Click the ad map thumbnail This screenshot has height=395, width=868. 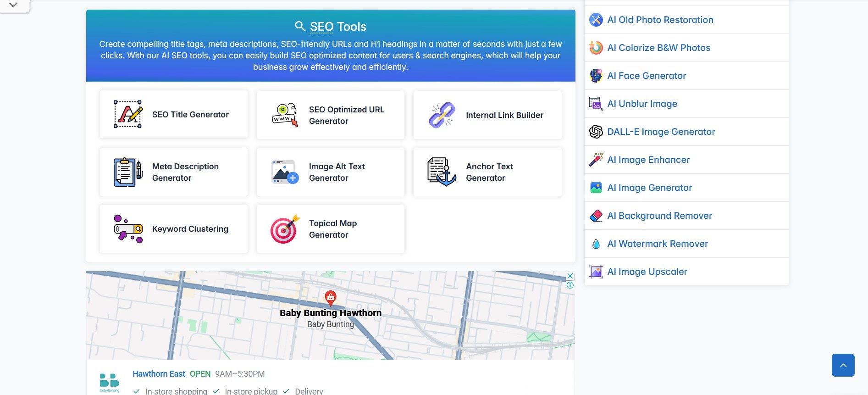(330, 315)
